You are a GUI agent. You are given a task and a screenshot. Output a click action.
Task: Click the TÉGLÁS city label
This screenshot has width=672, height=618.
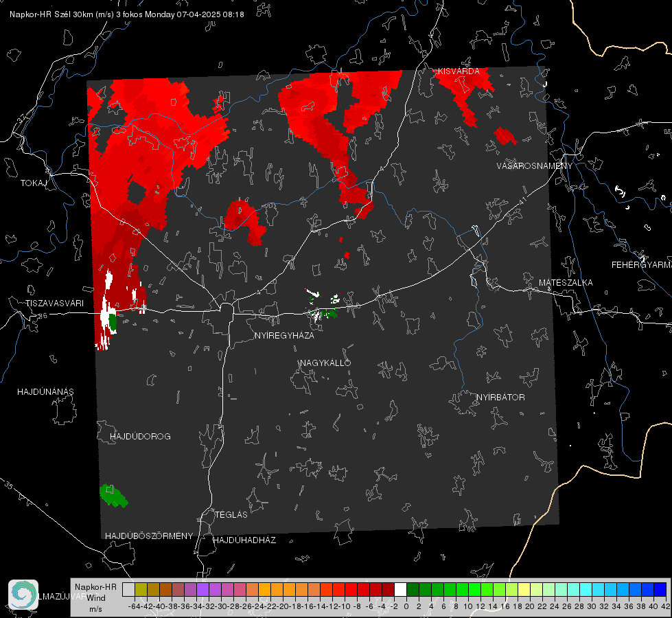pyautogui.click(x=231, y=514)
